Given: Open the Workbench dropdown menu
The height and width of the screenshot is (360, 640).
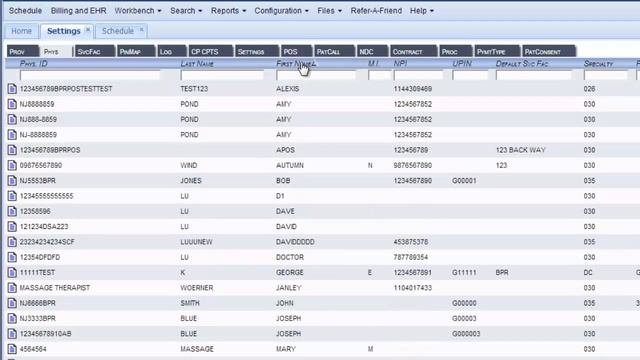Looking at the screenshot, I should (x=138, y=11).
